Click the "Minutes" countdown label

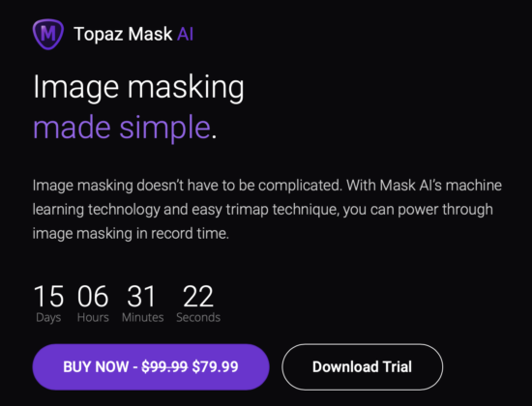pos(143,317)
